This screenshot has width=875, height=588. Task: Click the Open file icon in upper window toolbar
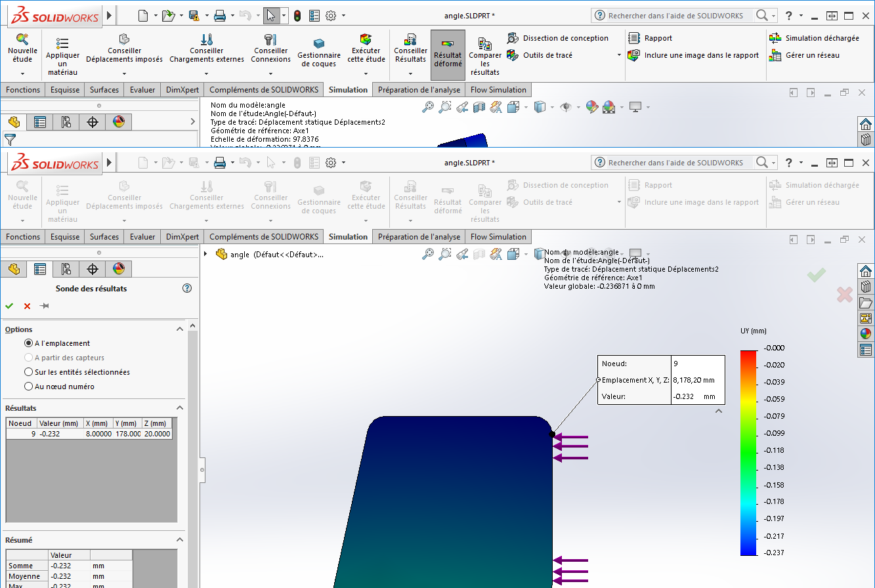pos(168,16)
